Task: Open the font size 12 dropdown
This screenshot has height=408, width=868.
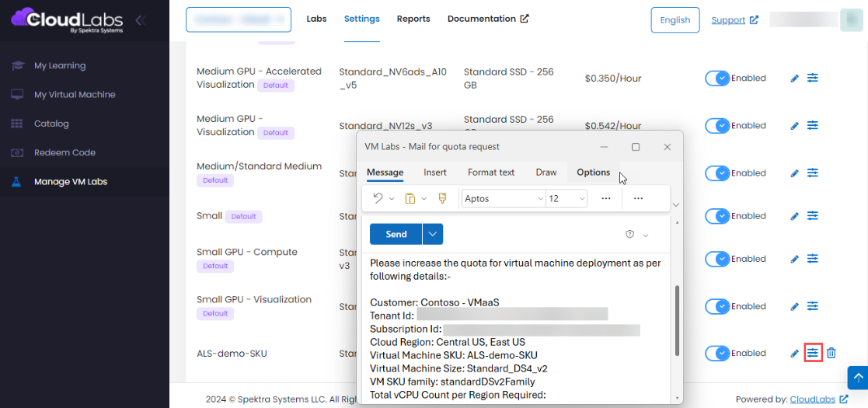Action: [x=566, y=199]
